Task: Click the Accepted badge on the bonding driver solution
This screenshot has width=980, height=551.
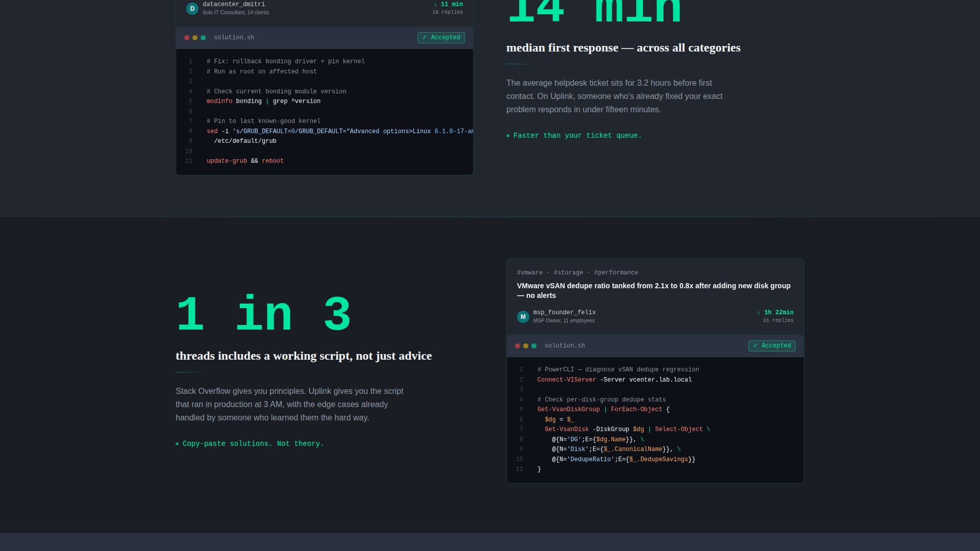Action: pos(441,37)
